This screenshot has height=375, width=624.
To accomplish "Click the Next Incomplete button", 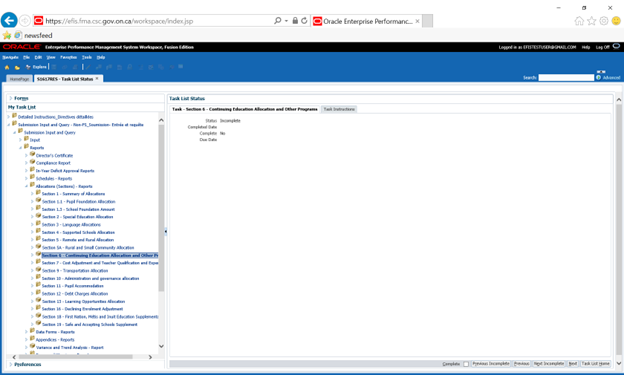I will click(x=549, y=364).
